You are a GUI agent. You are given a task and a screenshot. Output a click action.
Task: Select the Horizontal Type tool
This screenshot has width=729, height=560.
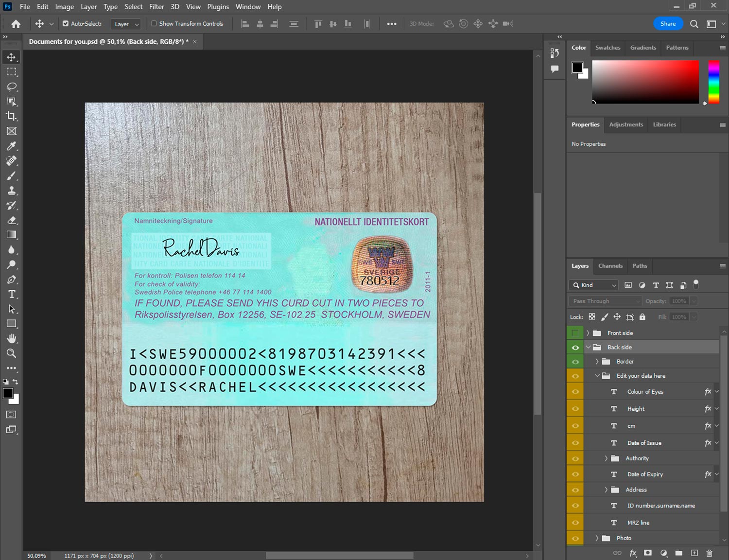point(12,294)
